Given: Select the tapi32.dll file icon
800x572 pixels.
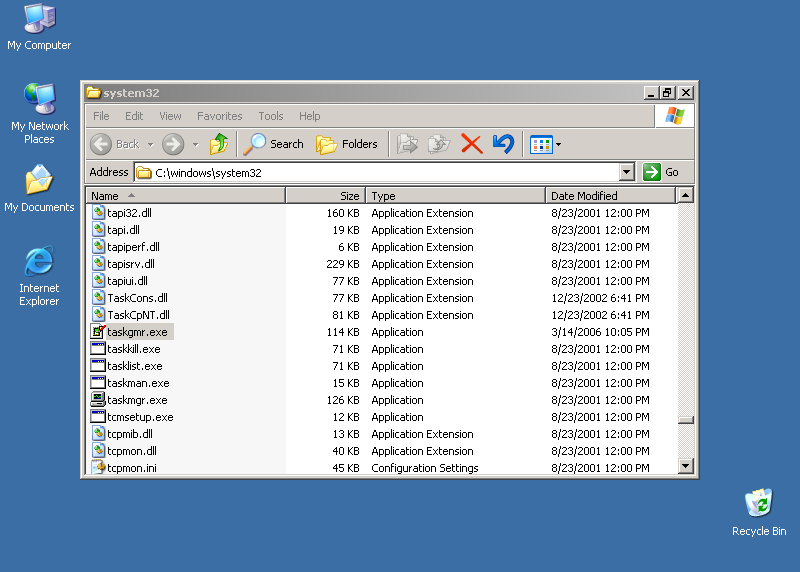Looking at the screenshot, I should (98, 213).
